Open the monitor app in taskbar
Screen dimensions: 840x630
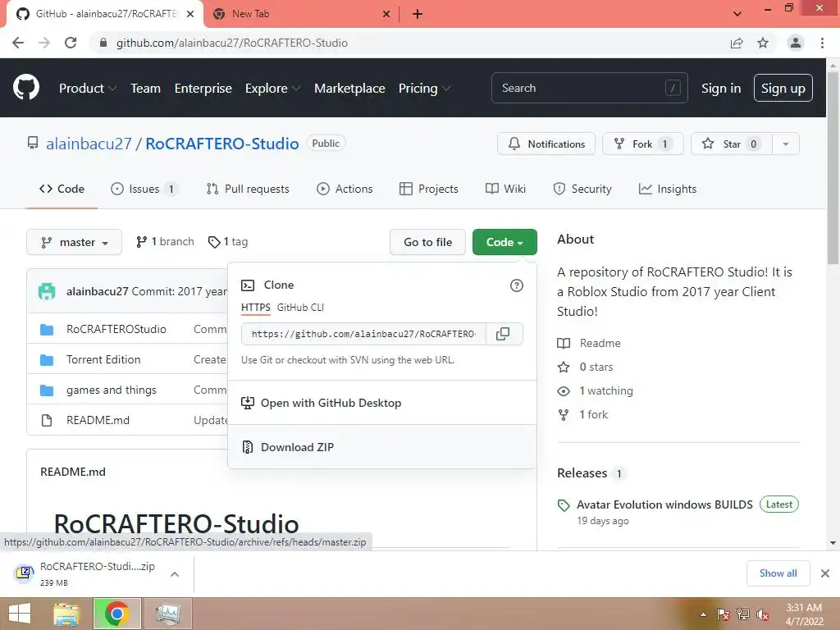(167, 614)
